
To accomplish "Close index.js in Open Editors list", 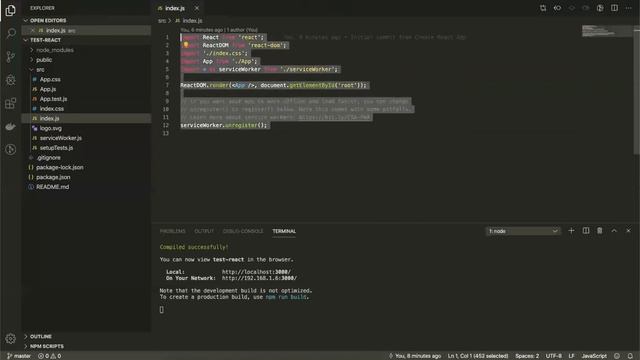I will [x=33, y=30].
